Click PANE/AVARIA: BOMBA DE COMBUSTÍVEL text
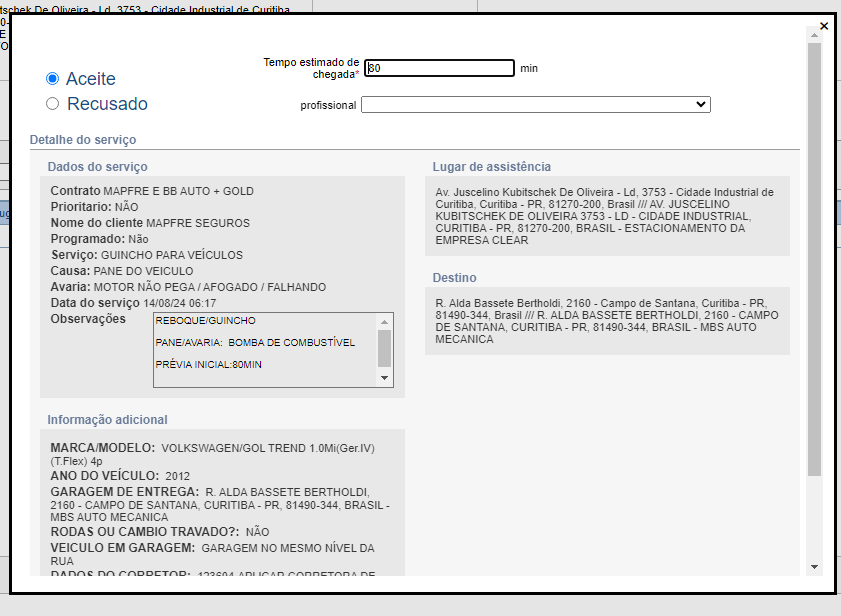The image size is (841, 616). [x=255, y=342]
